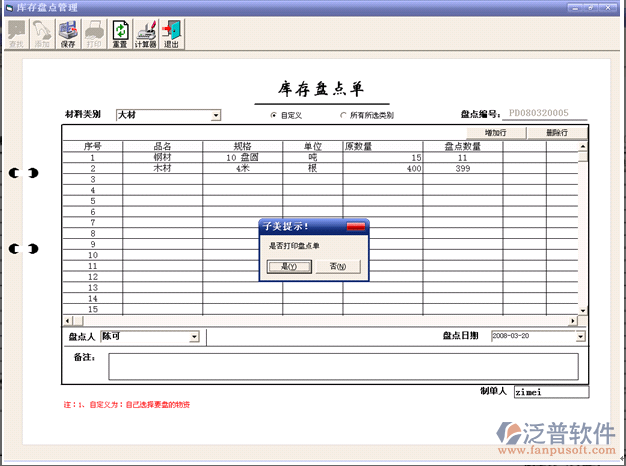Click the '4米' specification cell
The height and width of the screenshot is (466, 626).
pos(243,168)
